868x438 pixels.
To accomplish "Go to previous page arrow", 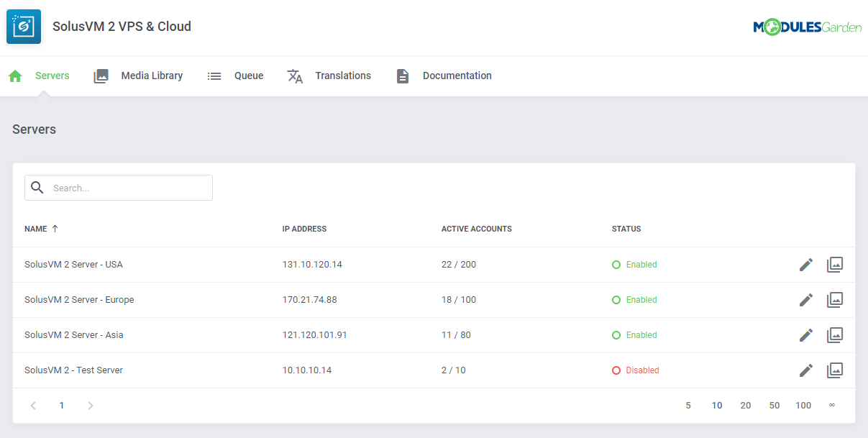I will (33, 406).
